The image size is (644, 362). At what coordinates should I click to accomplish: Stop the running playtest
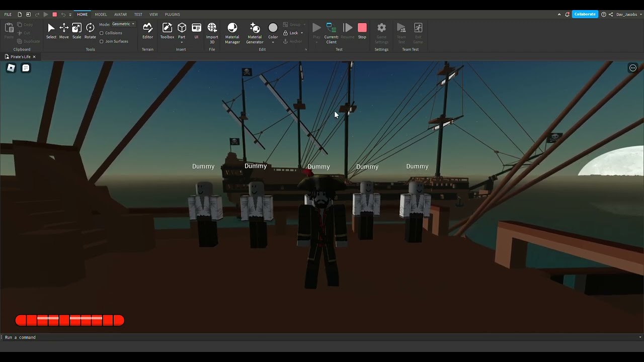coord(362,31)
